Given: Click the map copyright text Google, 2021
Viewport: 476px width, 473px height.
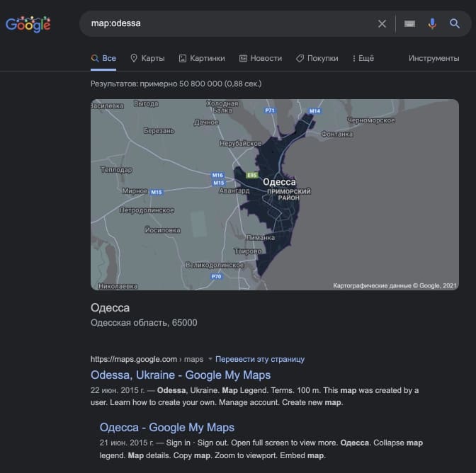Looking at the screenshot, I should 395,285.
